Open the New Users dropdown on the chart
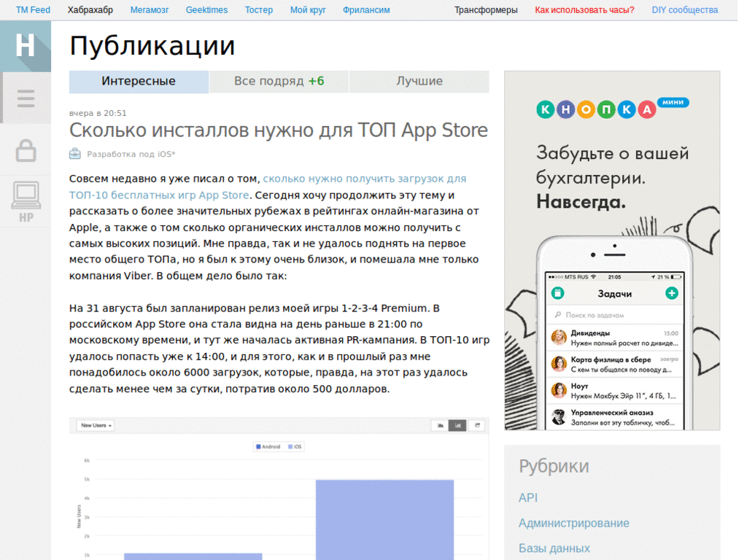 (x=96, y=424)
